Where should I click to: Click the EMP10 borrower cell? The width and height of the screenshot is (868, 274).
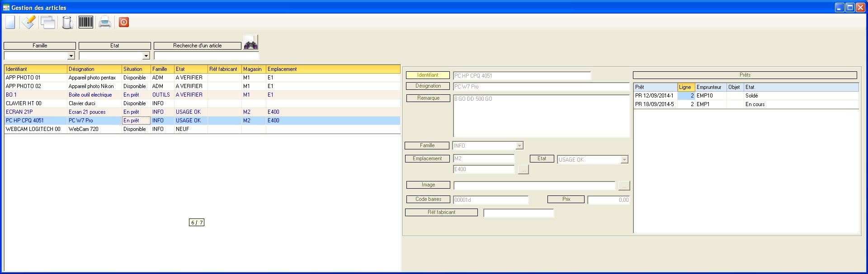[x=711, y=96]
